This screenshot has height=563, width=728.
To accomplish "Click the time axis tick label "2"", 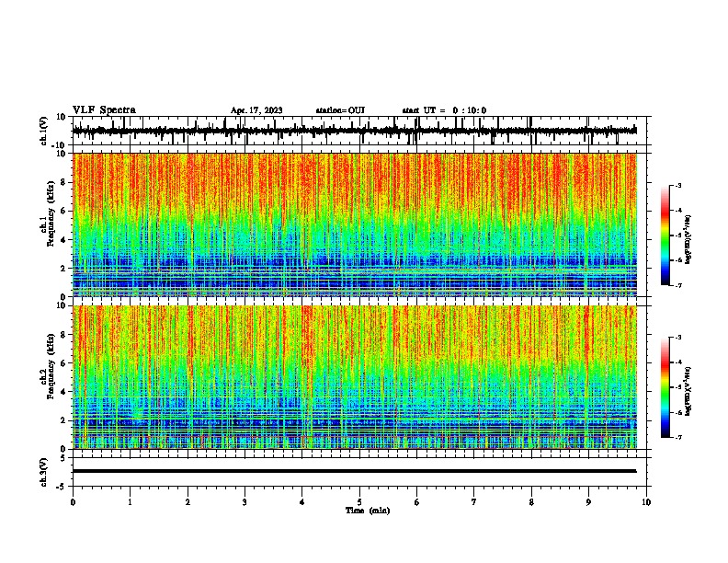I will coord(188,502).
